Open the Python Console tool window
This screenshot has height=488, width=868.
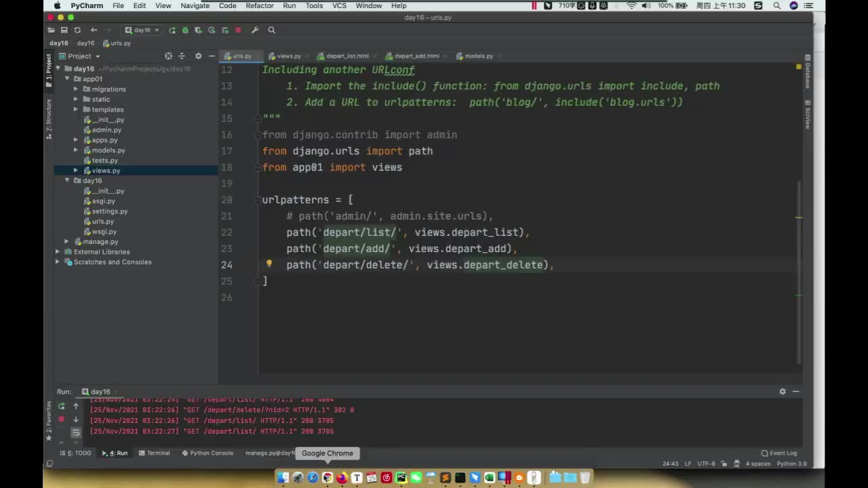[x=208, y=453]
